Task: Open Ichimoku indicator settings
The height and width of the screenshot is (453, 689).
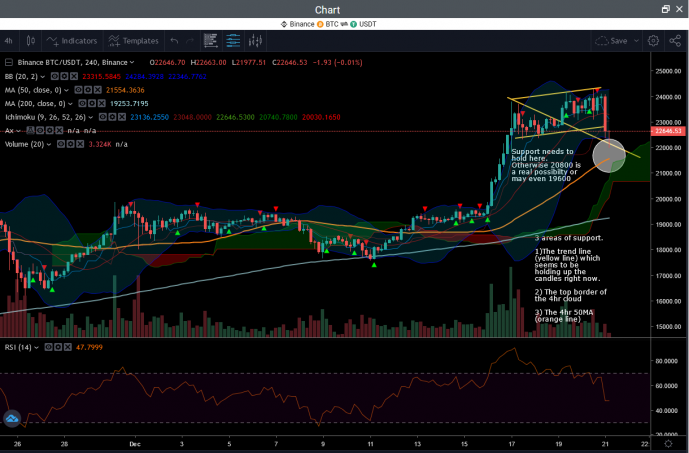Action: (x=112, y=117)
